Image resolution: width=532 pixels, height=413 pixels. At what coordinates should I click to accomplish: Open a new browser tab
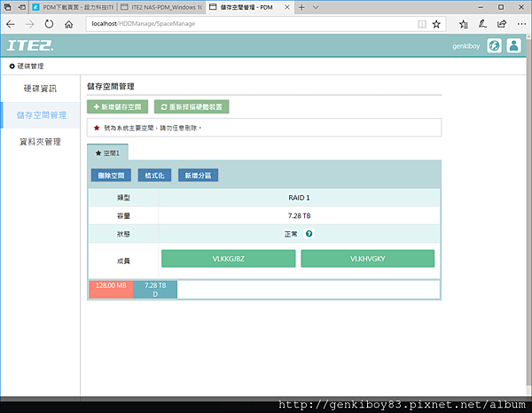[x=301, y=7]
